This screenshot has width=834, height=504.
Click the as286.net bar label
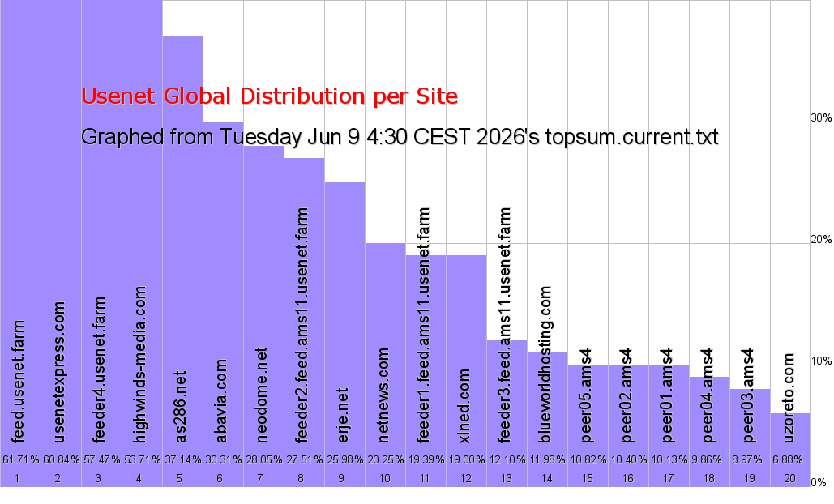coord(180,407)
